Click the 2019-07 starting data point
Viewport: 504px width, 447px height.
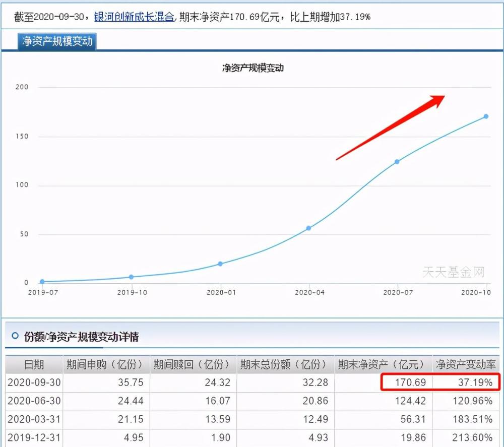point(42,282)
